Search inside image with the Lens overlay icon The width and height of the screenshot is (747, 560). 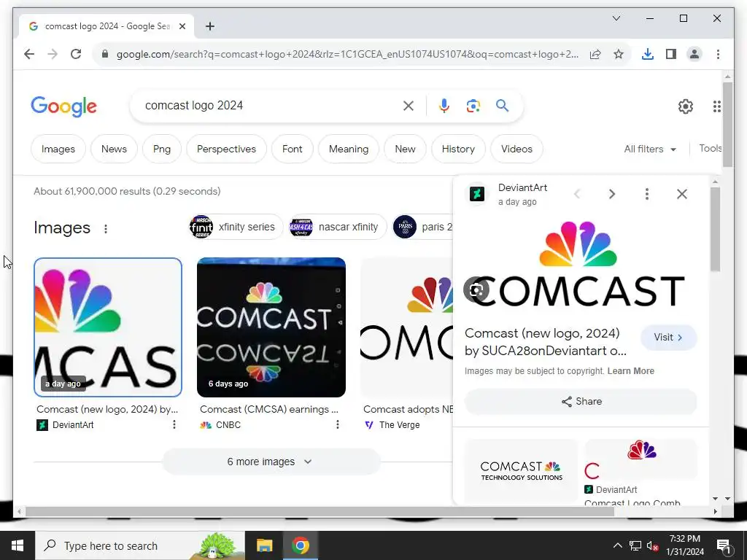tap(476, 289)
